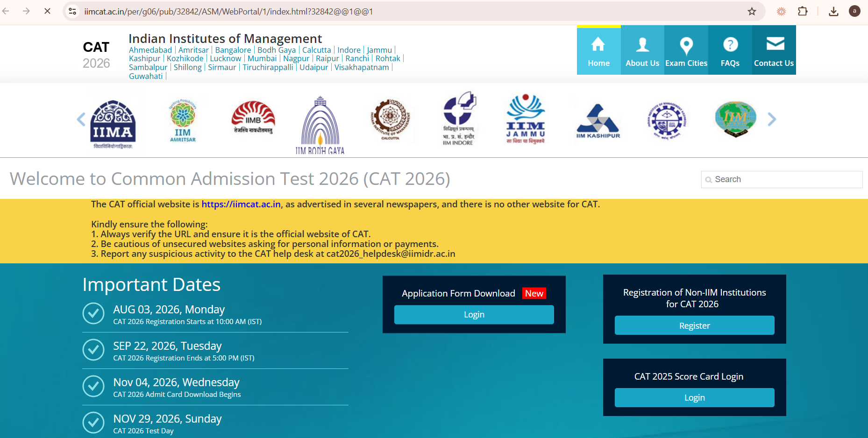Viewport: 868px width, 438px height.
Task: Show previous logos with left carousel arrow
Action: (81, 120)
